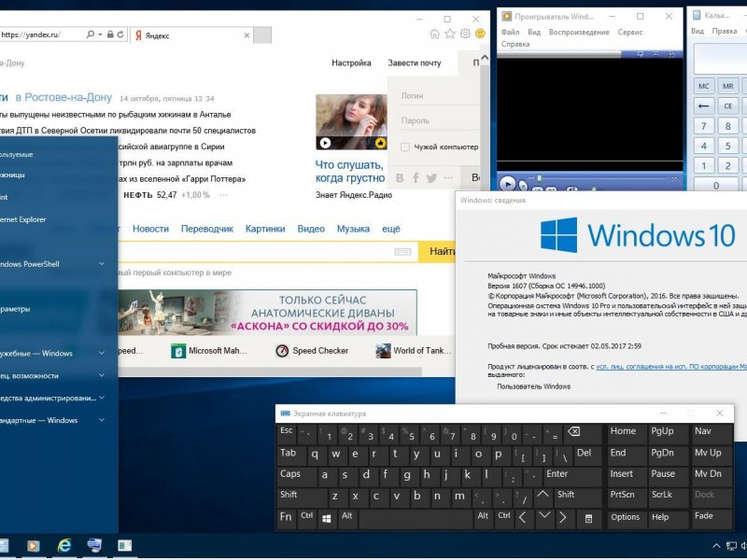Sign in with the Facebook icon
The image size is (747, 560).
tap(416, 178)
